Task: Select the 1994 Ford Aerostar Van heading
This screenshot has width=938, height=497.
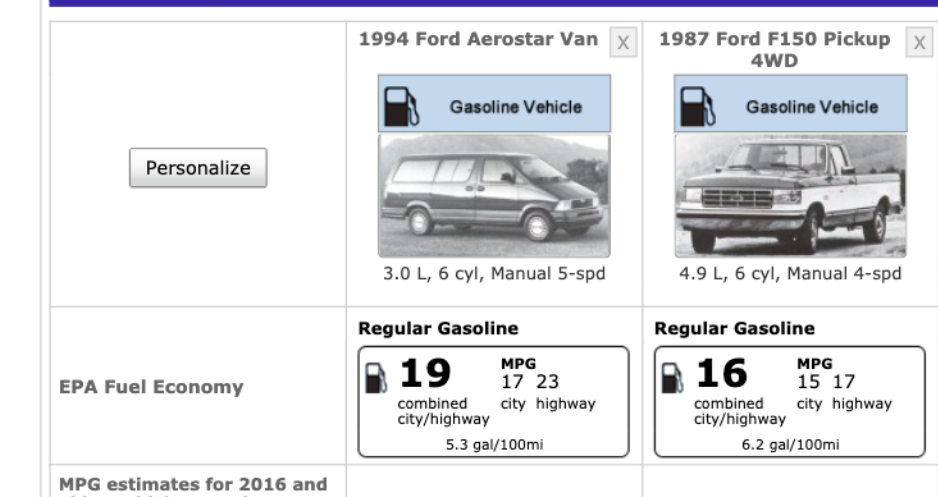Action: point(478,40)
